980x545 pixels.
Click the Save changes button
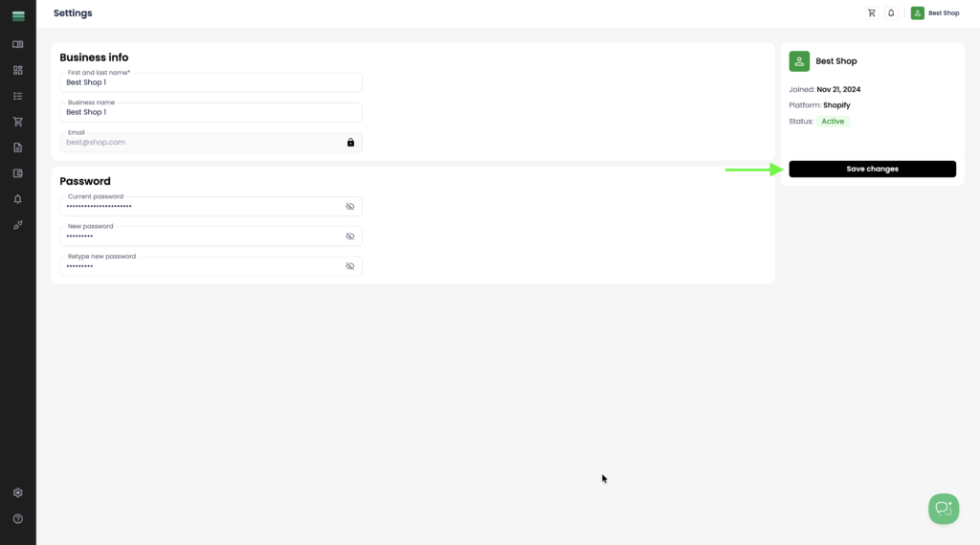[x=872, y=169]
